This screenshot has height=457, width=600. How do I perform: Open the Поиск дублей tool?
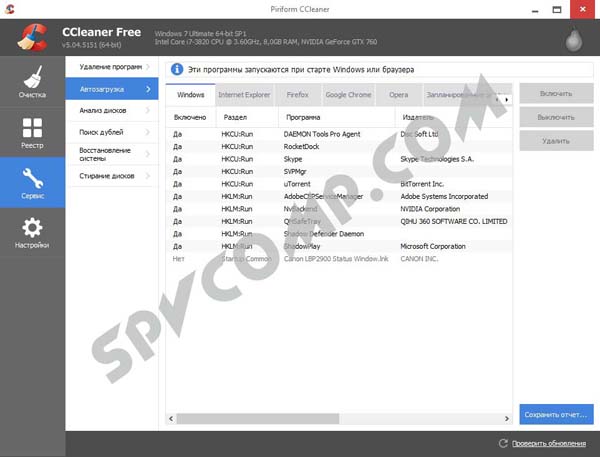tap(103, 132)
